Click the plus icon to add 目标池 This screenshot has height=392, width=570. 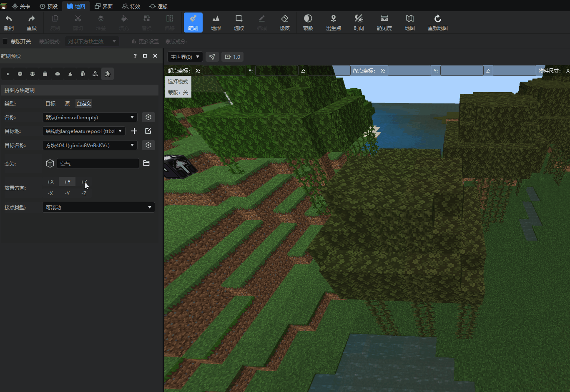pyautogui.click(x=134, y=131)
